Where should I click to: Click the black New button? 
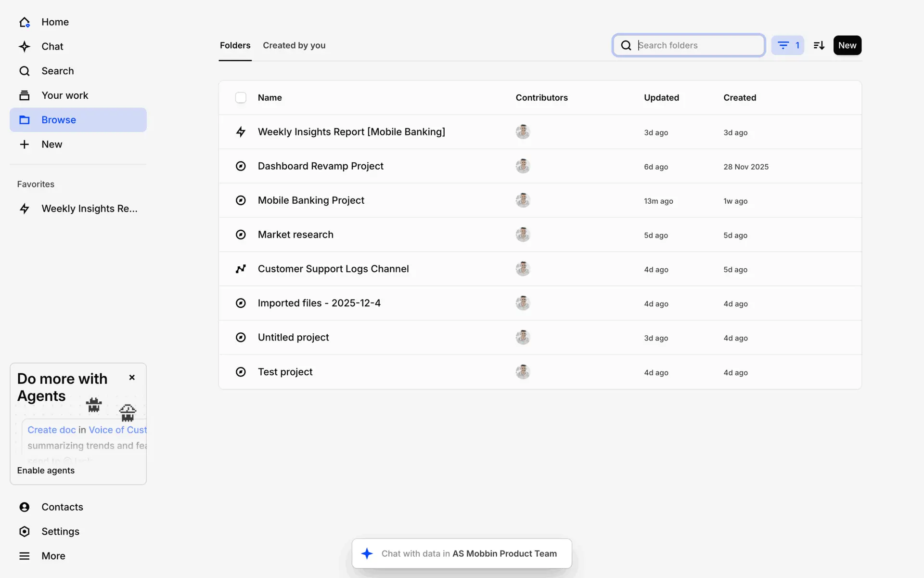847,45
